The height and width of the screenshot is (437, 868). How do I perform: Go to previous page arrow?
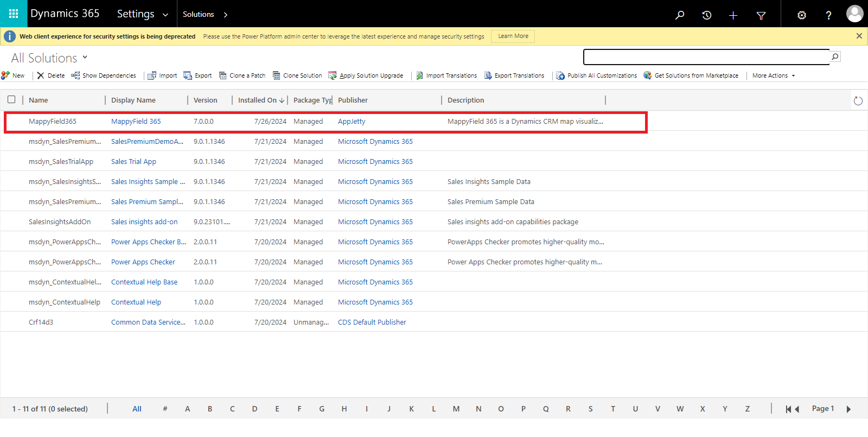click(797, 409)
